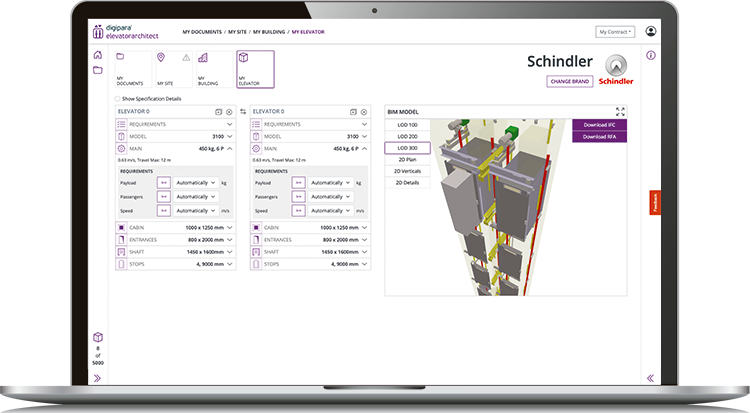This screenshot has width=750, height=413.
Task: Click the Main gear icon in the first panel
Action: coord(121,149)
